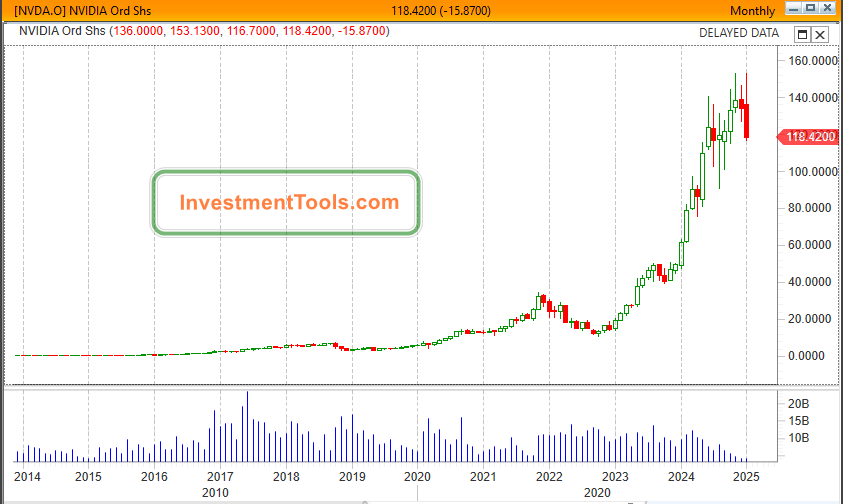The image size is (843, 504).
Task: Select the tallest volume bar in 2017
Action: coord(247,427)
